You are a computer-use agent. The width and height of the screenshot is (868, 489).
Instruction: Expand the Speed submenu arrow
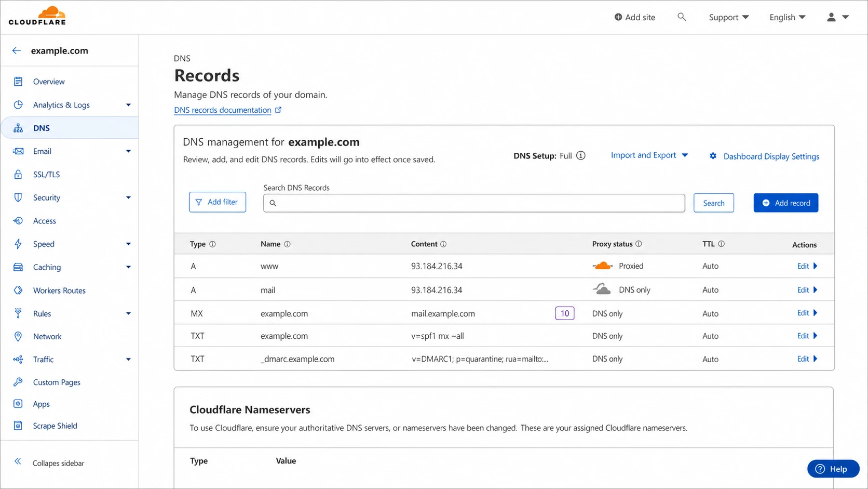tap(128, 244)
